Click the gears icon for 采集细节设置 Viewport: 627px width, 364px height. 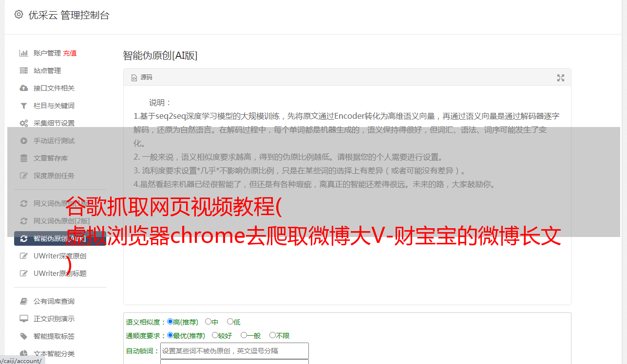(23, 123)
